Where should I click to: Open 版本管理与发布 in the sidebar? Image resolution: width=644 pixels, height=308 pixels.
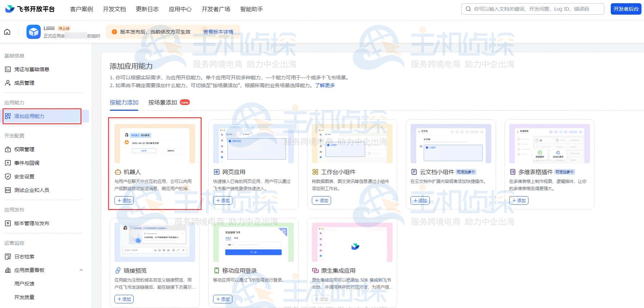click(31, 223)
